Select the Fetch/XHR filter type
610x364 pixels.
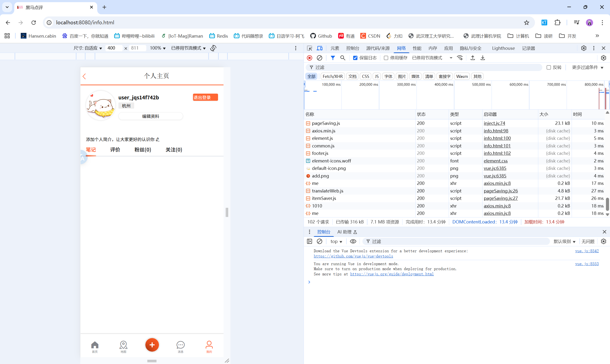pos(332,76)
